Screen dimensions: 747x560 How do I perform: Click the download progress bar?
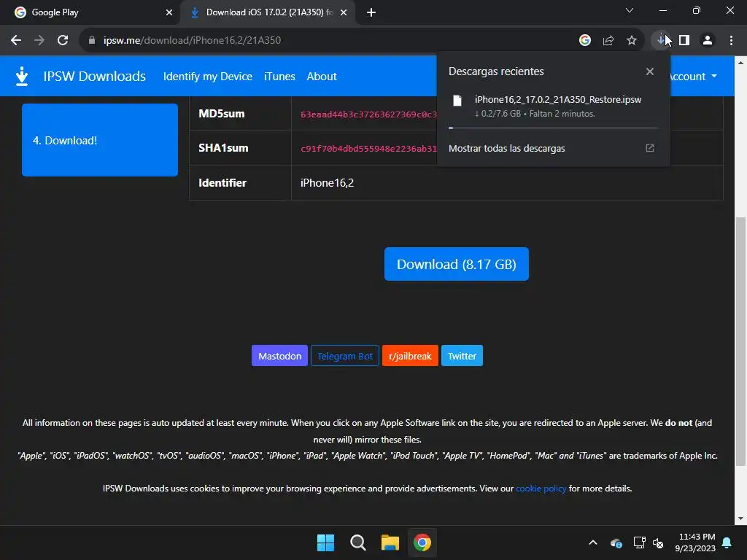553,128
